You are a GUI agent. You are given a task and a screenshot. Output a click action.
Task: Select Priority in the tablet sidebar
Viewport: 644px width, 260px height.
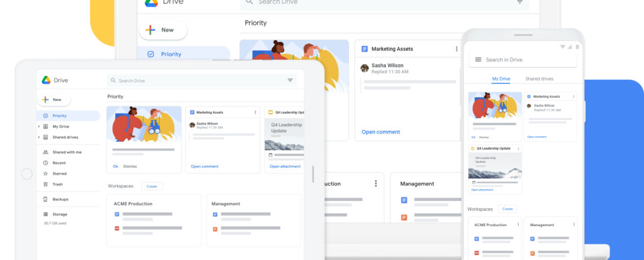[59, 116]
